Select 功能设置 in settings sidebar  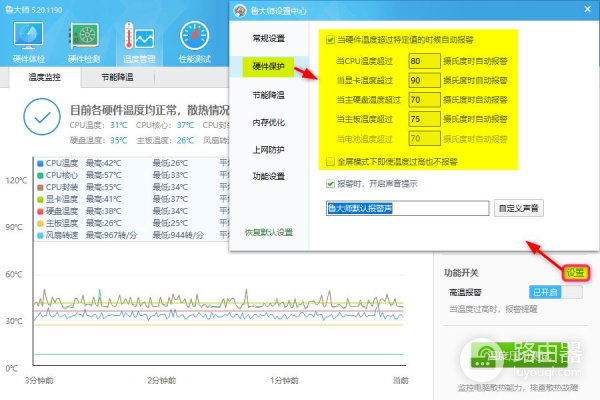pyautogui.click(x=269, y=176)
